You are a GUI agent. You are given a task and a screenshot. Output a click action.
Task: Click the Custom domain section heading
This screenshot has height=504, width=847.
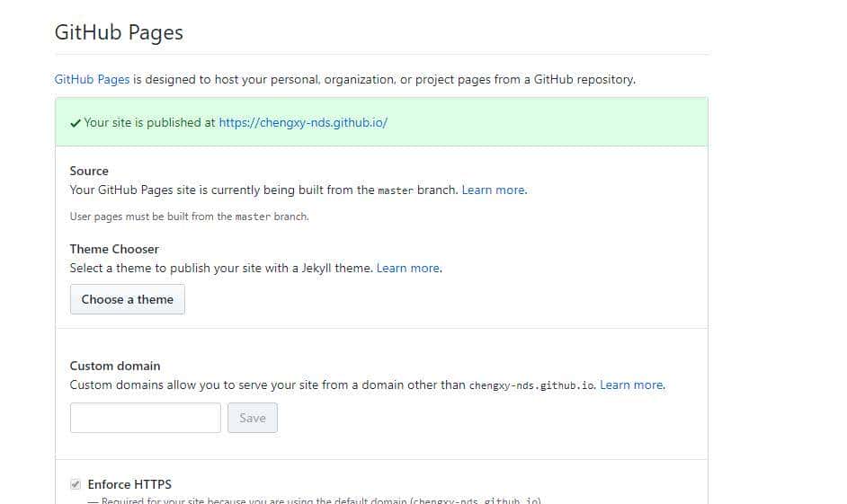[x=115, y=366]
